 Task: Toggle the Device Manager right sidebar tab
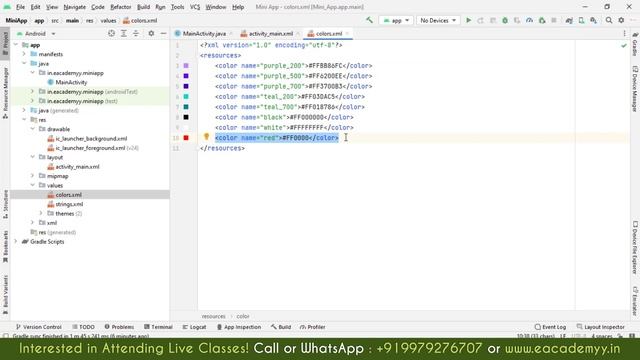pos(635,88)
